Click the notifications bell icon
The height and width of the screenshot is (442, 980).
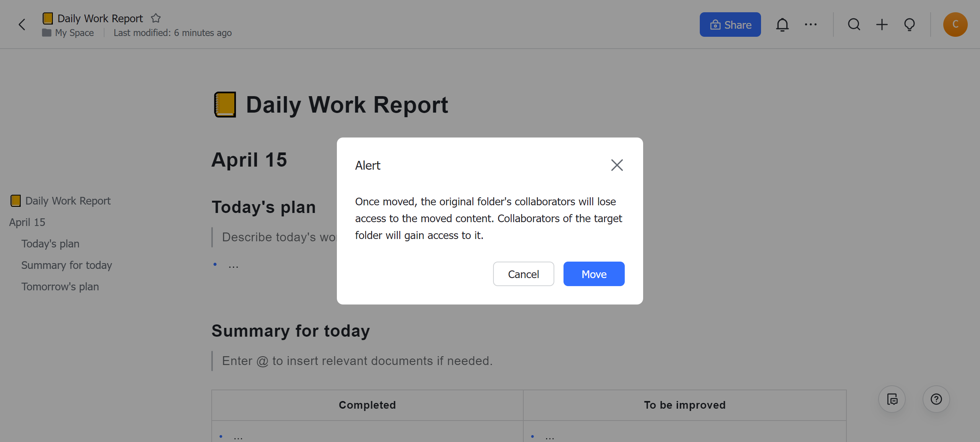[x=782, y=25]
